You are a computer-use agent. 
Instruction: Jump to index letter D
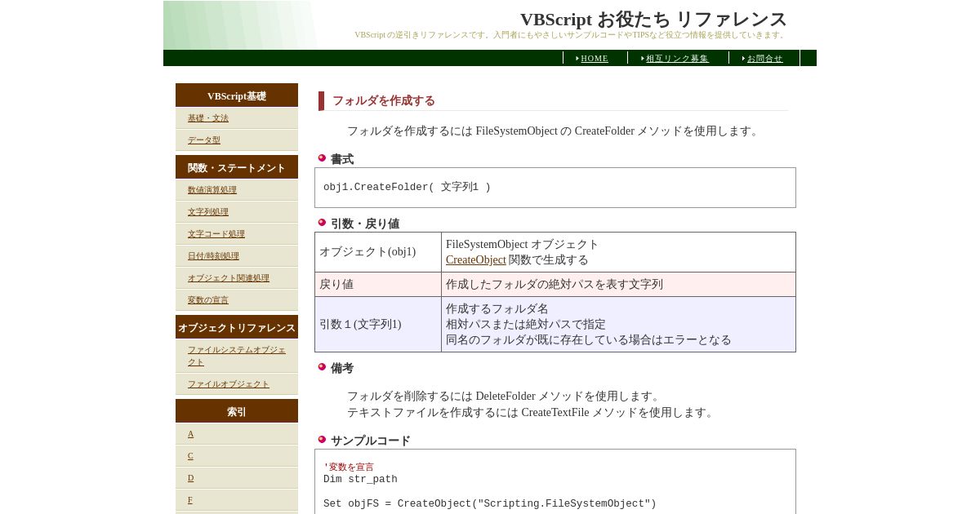(x=191, y=478)
